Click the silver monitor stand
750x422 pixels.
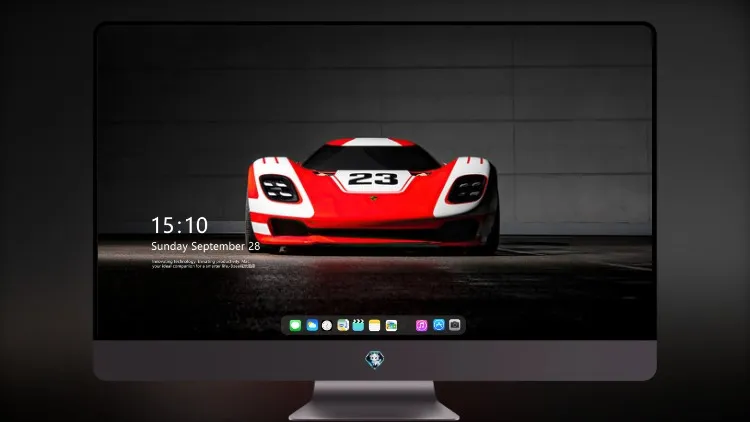[x=374, y=401]
